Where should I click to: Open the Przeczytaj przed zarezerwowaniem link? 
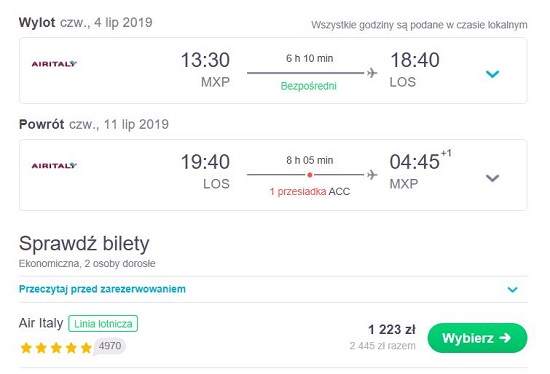[102, 289]
